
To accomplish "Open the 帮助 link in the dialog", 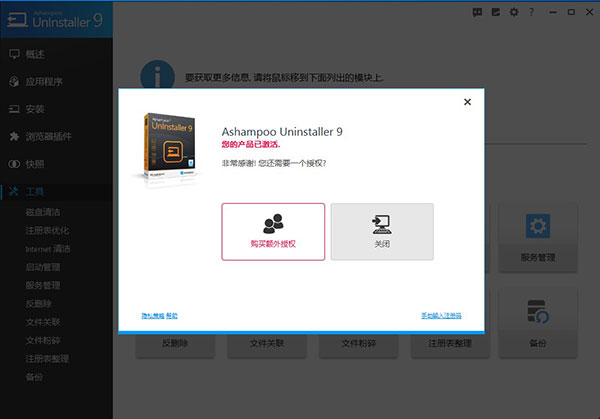I will pos(172,316).
